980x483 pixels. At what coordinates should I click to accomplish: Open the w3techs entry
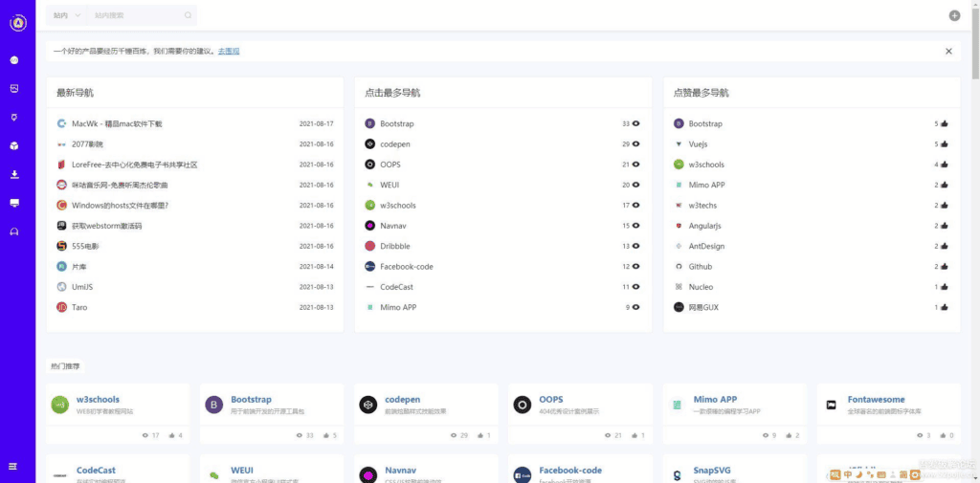(702, 206)
